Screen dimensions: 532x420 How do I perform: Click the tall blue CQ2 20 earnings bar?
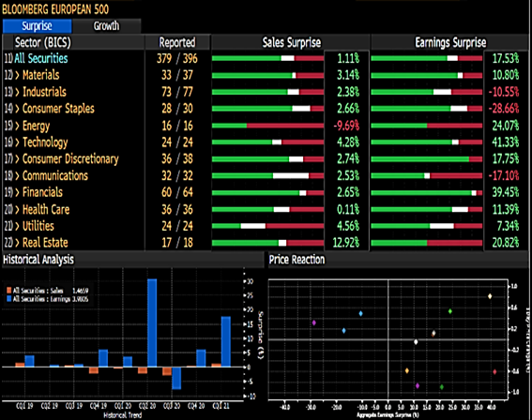coord(152,322)
